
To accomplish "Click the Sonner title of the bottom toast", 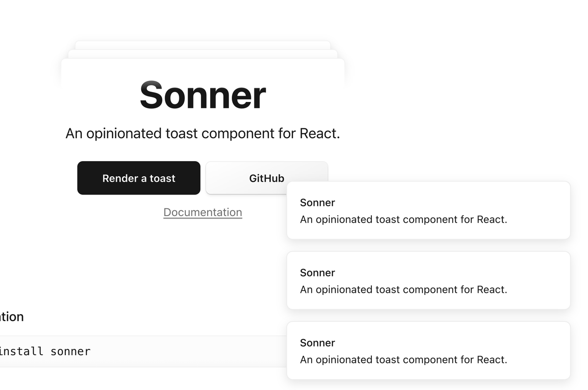I will coord(317,343).
